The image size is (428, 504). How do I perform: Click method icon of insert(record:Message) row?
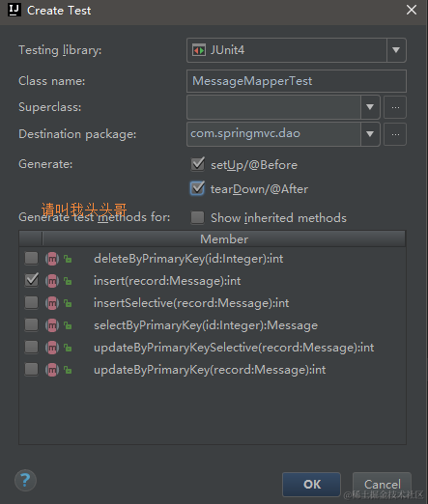click(x=52, y=281)
